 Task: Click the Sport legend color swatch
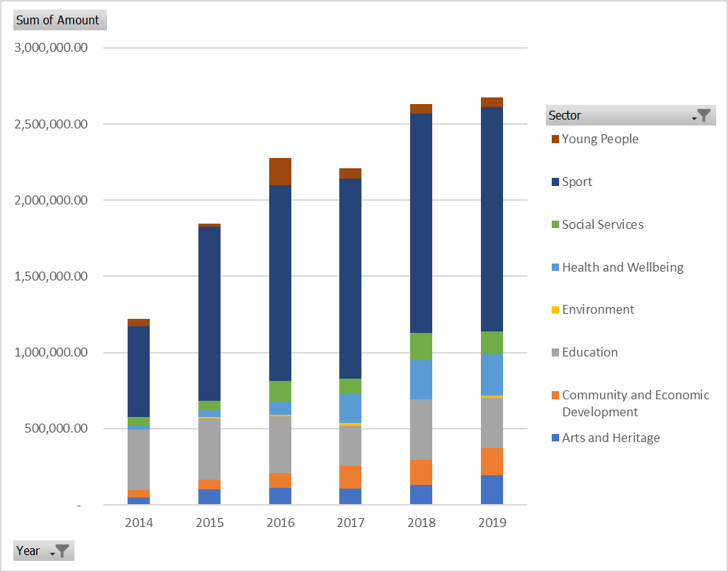pyautogui.click(x=555, y=182)
